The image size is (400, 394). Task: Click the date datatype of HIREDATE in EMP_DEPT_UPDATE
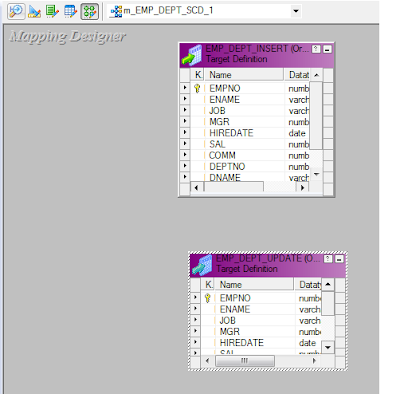(307, 343)
